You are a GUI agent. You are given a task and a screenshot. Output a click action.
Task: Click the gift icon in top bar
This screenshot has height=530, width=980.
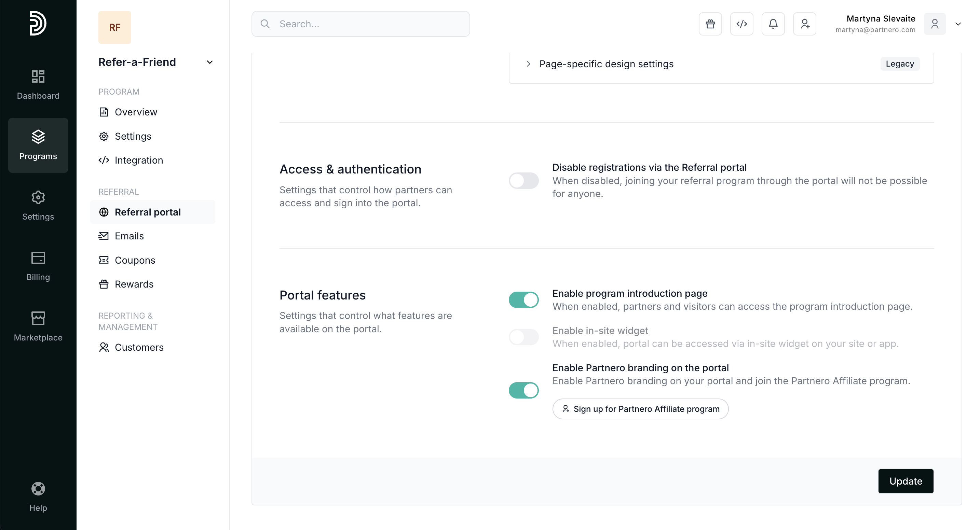[x=710, y=24]
